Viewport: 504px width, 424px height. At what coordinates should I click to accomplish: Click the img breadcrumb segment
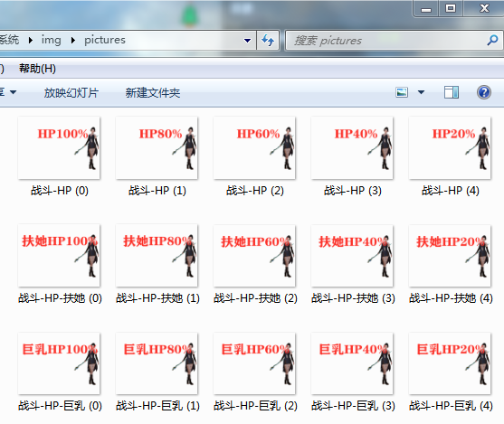[x=51, y=40]
